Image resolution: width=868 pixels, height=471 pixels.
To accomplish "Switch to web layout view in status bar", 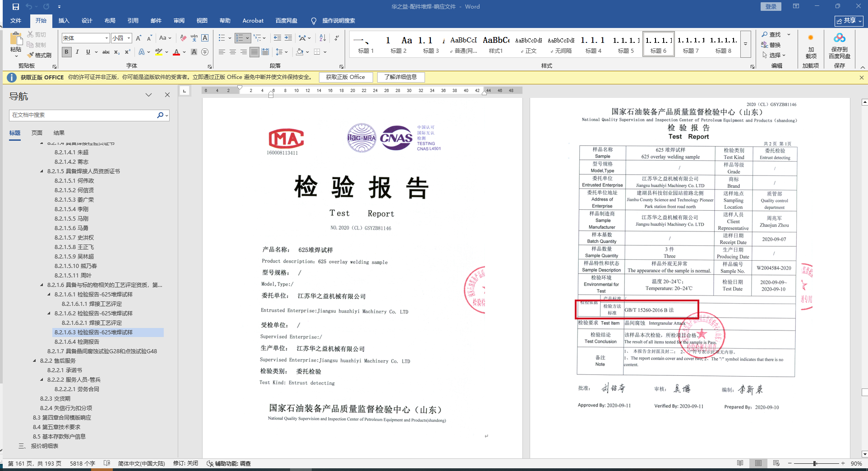I will [x=776, y=463].
